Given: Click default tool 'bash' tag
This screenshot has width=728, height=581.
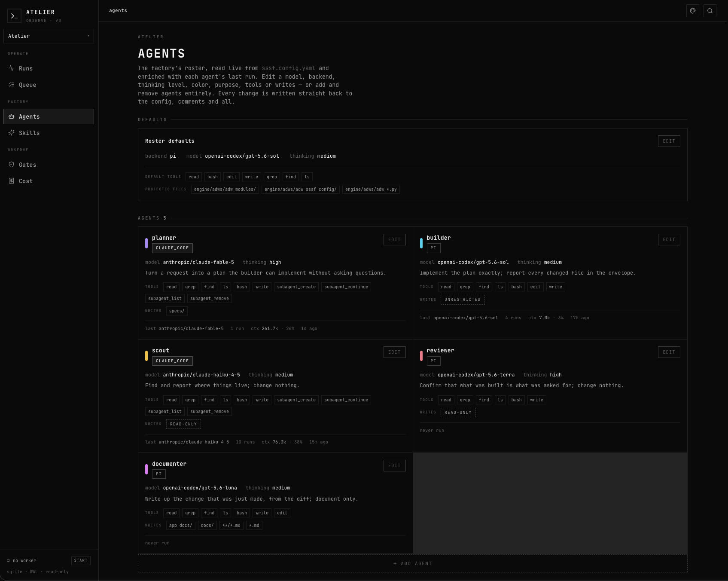Looking at the screenshot, I should [x=213, y=177].
